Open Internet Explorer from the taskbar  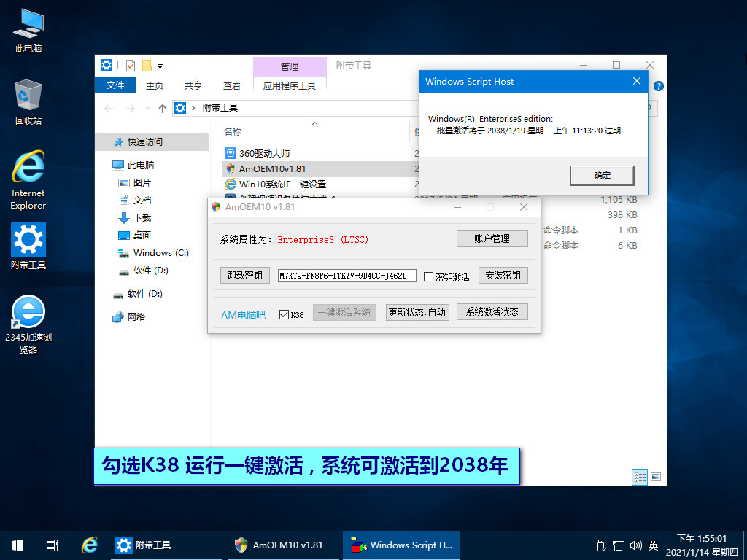tap(89, 545)
